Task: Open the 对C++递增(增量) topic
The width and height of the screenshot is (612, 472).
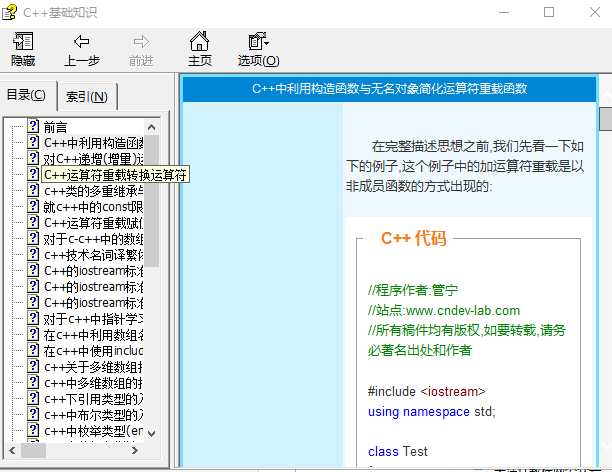Action: [x=94, y=159]
